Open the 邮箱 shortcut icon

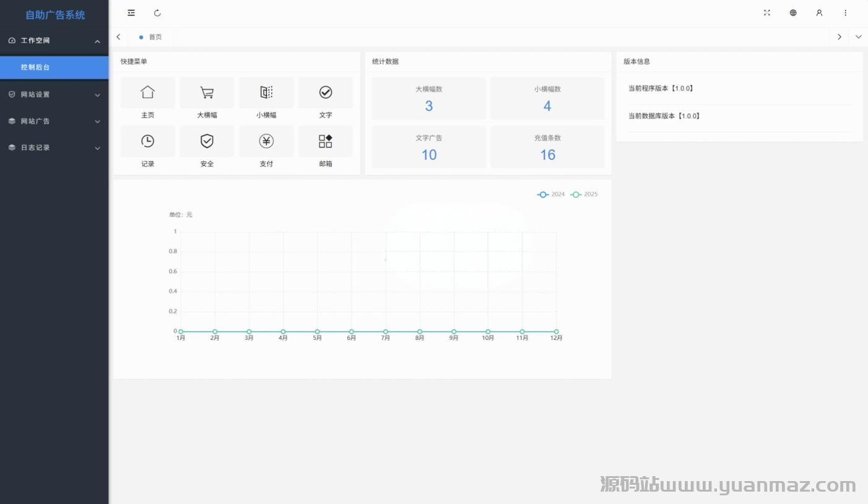pos(326,141)
